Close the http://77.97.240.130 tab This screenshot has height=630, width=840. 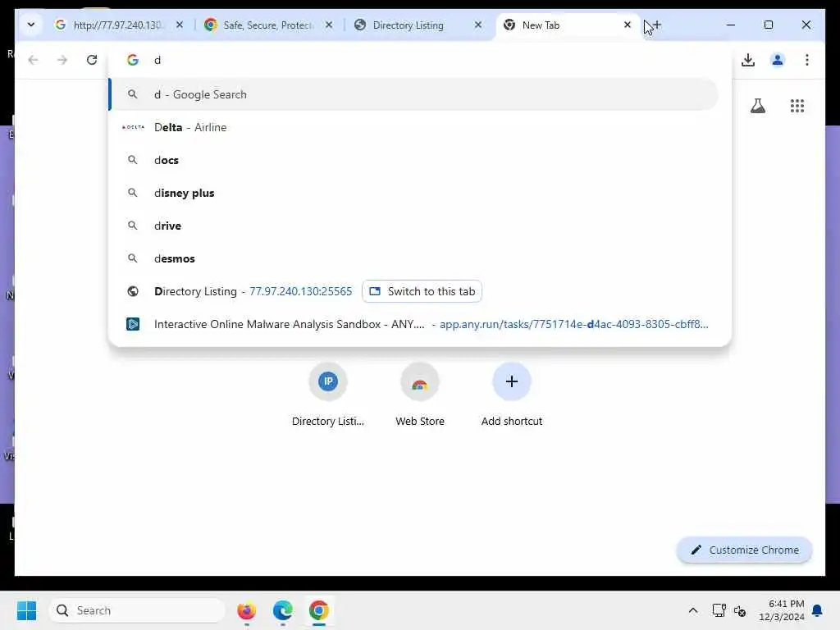coord(180,25)
